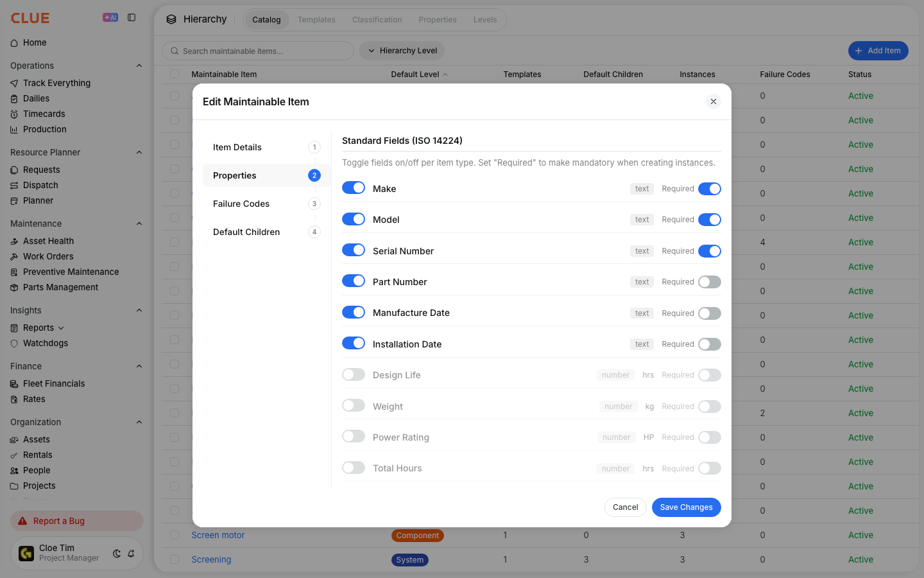Click the Report a Bug warning icon
The width and height of the screenshot is (924, 578).
[22, 521]
